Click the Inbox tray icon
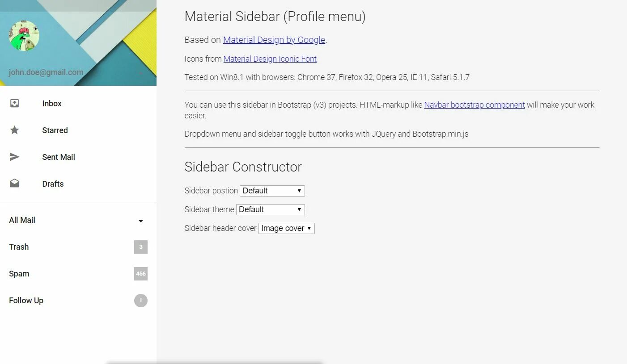This screenshot has height=364, width=627. coord(14,104)
